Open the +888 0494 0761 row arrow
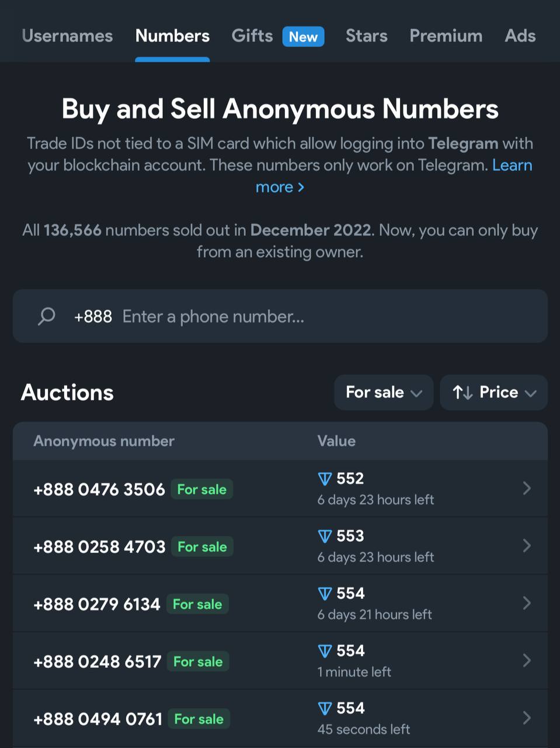The image size is (560, 748). (527, 718)
